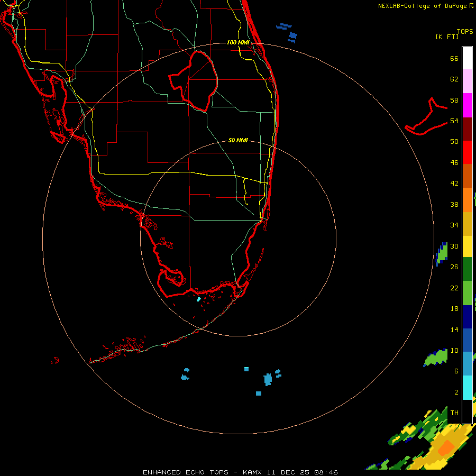Screen dimensions: 476x476
Task: Click the light orange legend band near 38
Action: [x=467, y=200]
